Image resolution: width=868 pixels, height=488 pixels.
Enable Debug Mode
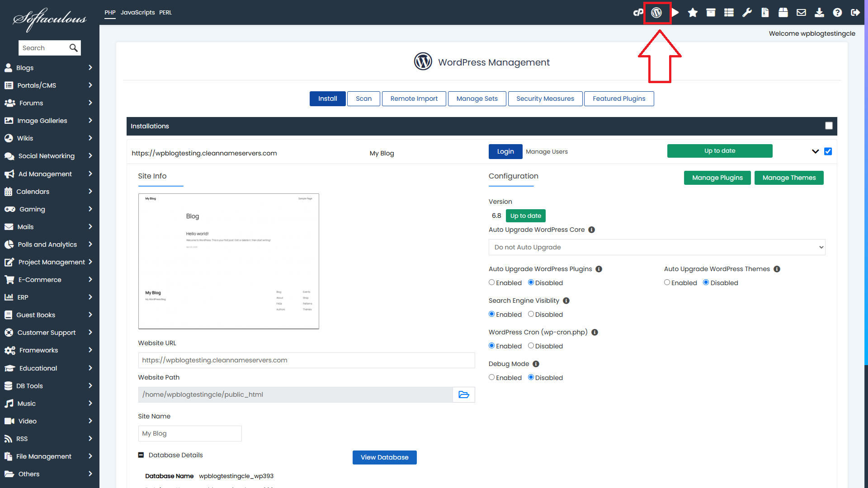[491, 377]
